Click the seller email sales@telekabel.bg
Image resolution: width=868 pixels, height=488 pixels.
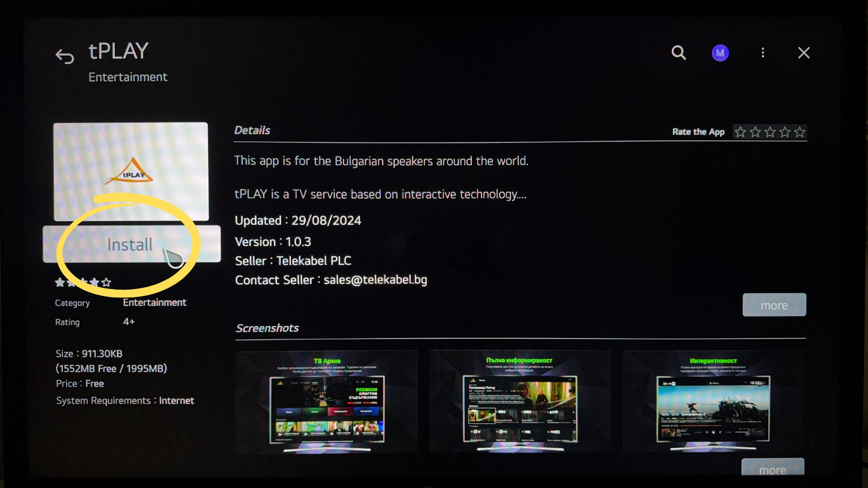pyautogui.click(x=375, y=280)
